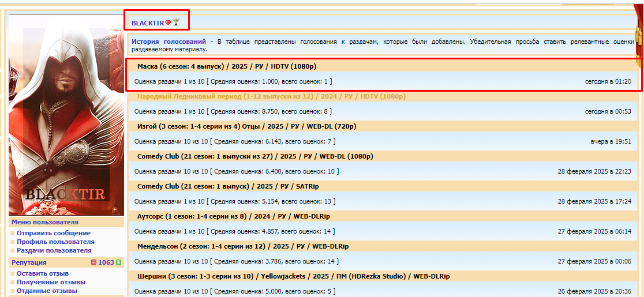
Task: Click the red gem icon beside BLACKTIR
Action: [x=168, y=23]
